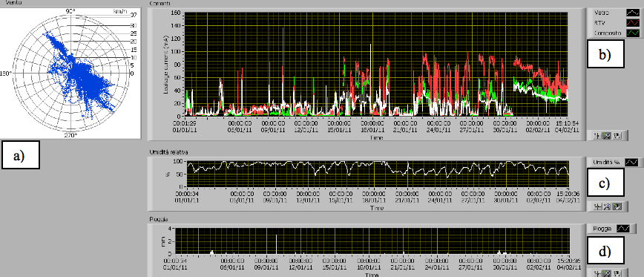Click the 270° marker on the polar plot
Image resolution: width=644 pixels, height=277 pixels.
click(x=70, y=135)
